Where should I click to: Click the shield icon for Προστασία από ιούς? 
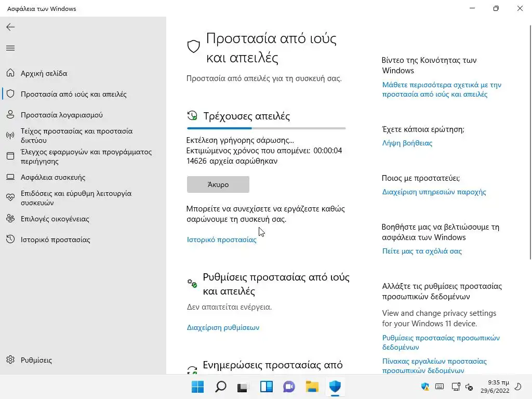coord(10,94)
